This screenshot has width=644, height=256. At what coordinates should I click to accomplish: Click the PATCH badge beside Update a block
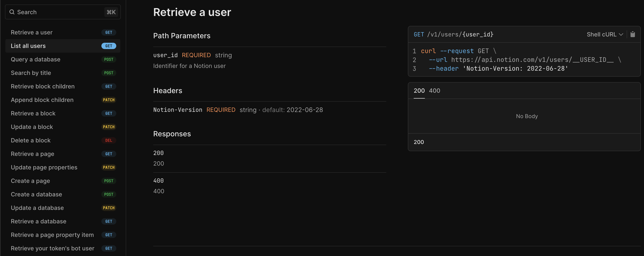[109, 127]
